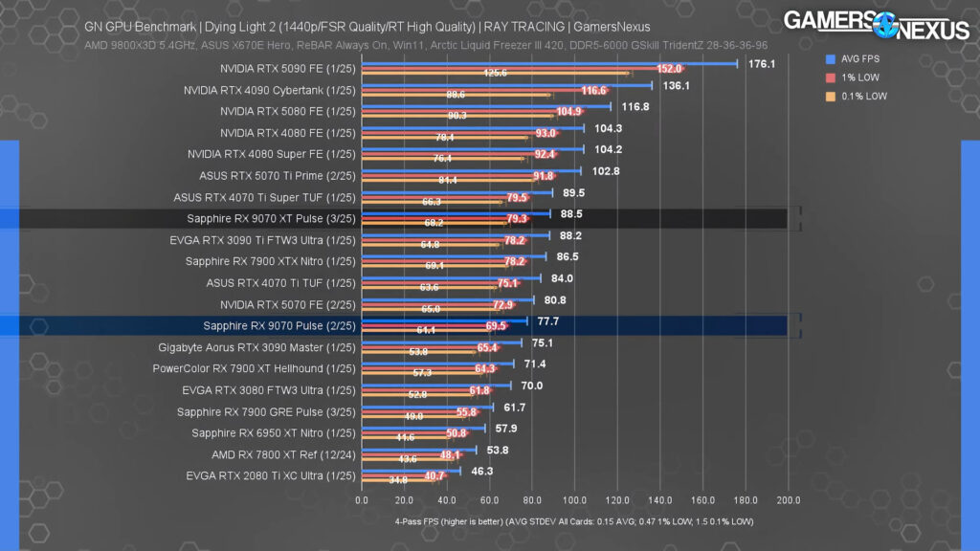Click the 125.6 0.1% low value

[495, 73]
